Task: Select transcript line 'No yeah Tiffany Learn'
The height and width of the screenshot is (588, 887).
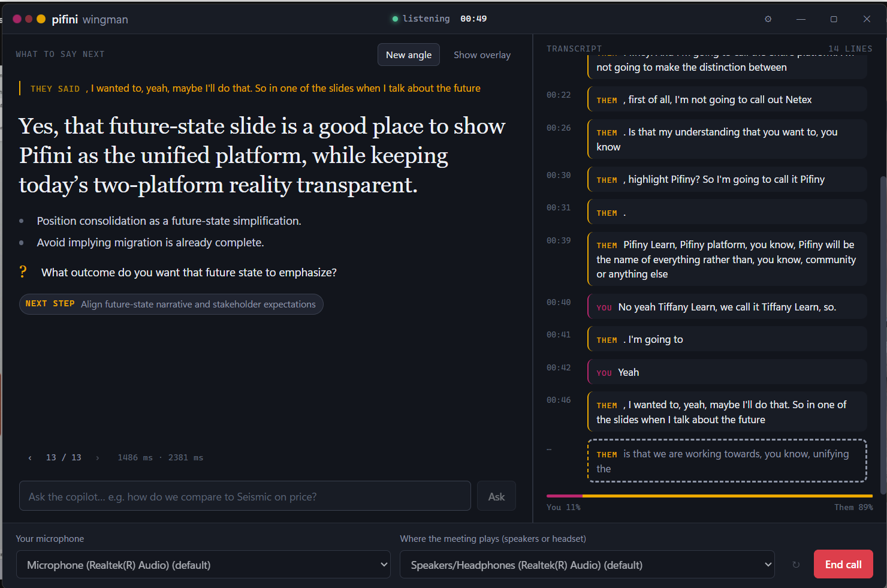Action: 728,307
